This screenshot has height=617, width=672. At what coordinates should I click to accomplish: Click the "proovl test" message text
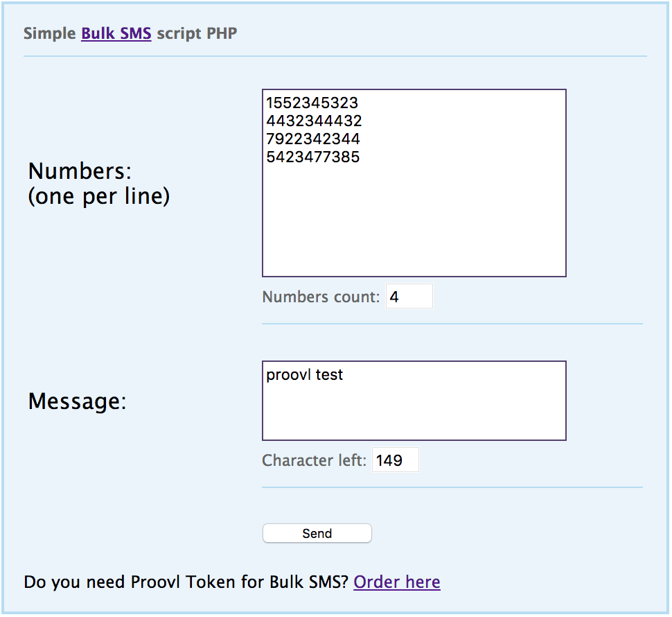[305, 376]
